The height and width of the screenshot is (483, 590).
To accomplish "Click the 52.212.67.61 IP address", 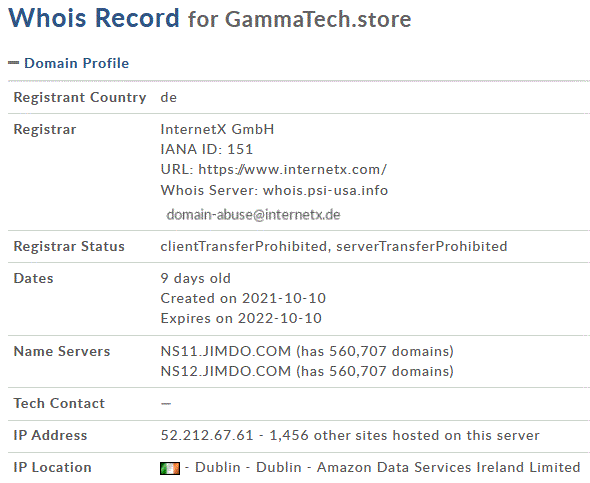I will [x=207, y=435].
